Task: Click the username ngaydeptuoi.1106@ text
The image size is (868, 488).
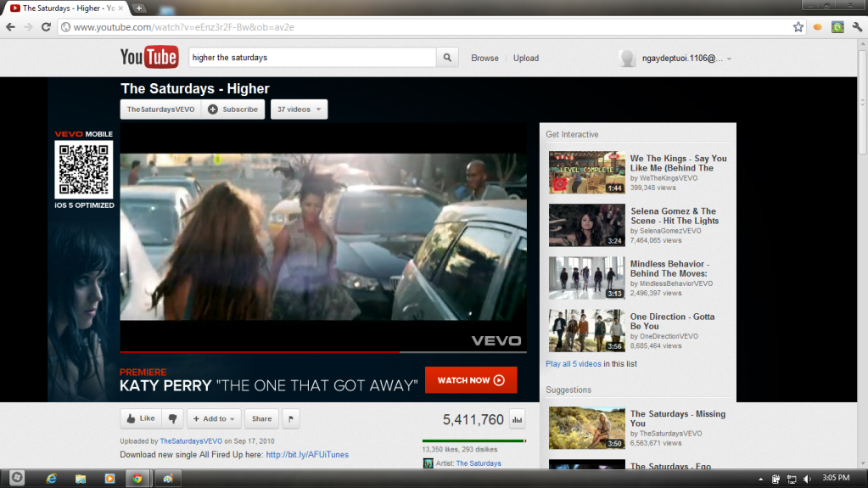Action: point(682,59)
